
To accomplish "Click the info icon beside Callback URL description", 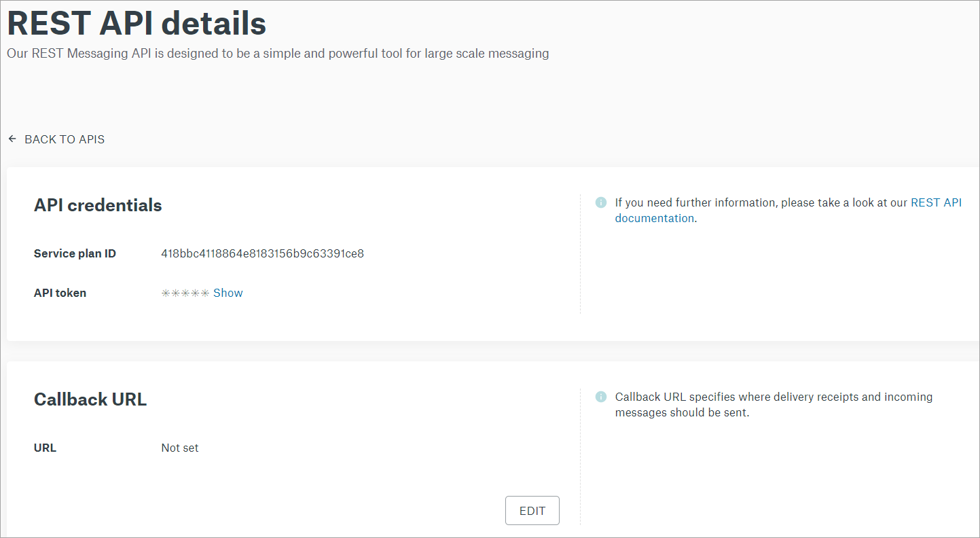I will coord(600,397).
